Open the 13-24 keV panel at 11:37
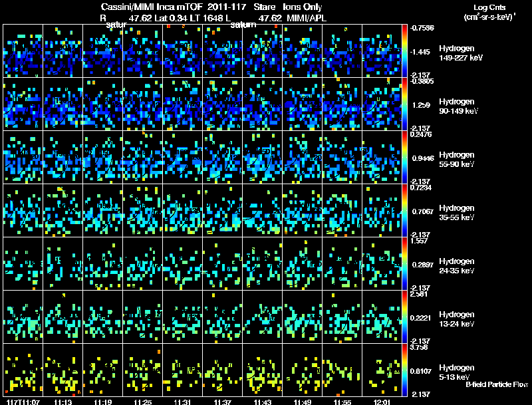 click(x=223, y=317)
